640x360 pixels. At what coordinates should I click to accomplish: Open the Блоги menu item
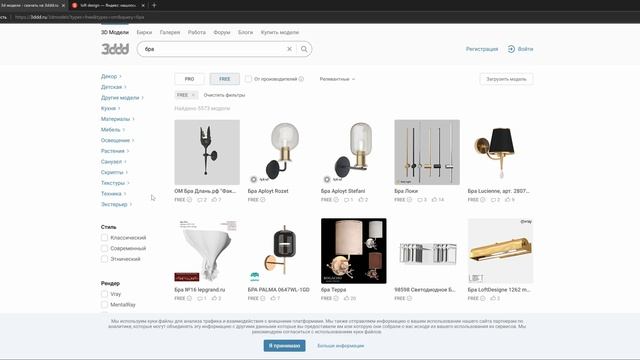(x=245, y=32)
